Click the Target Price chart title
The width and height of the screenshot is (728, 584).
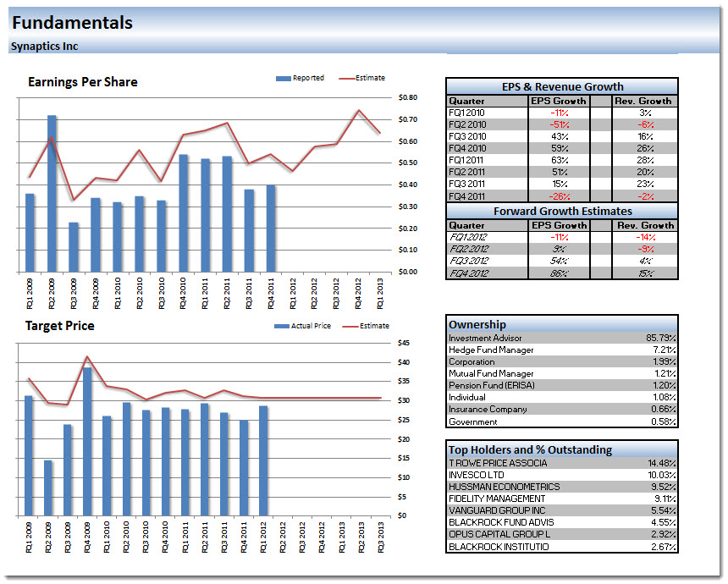pos(59,326)
